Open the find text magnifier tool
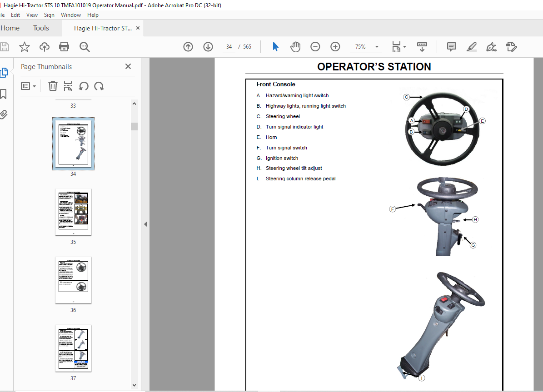543x392 pixels. [85, 47]
